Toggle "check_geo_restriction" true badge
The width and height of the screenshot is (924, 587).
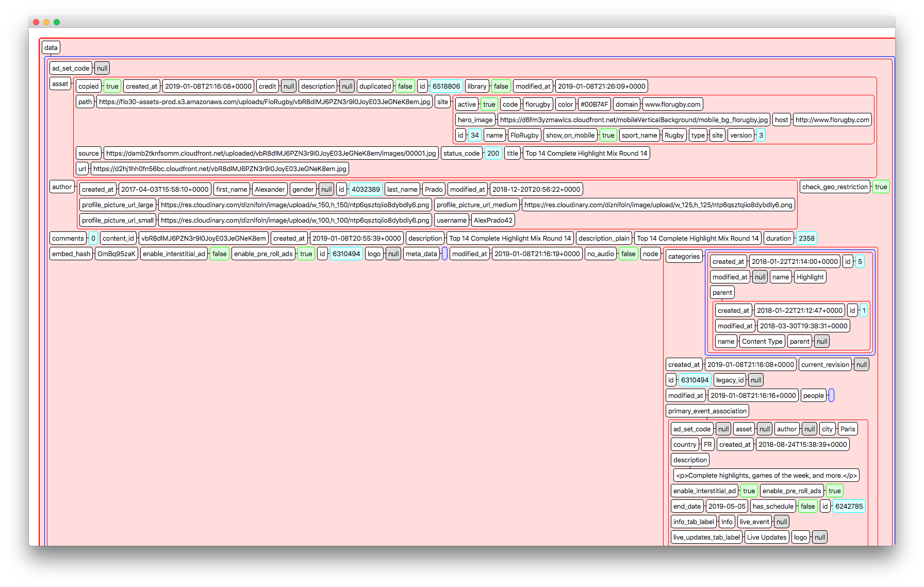tap(881, 187)
